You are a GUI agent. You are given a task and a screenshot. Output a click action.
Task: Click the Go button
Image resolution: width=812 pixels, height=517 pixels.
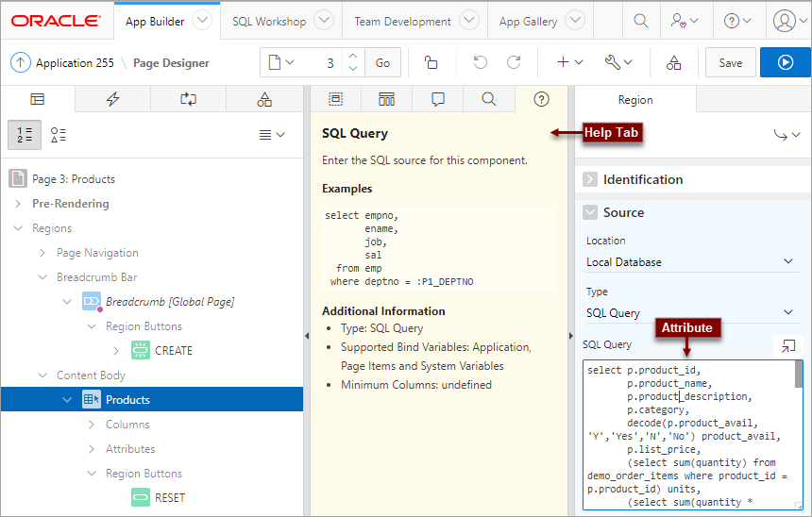tap(382, 62)
